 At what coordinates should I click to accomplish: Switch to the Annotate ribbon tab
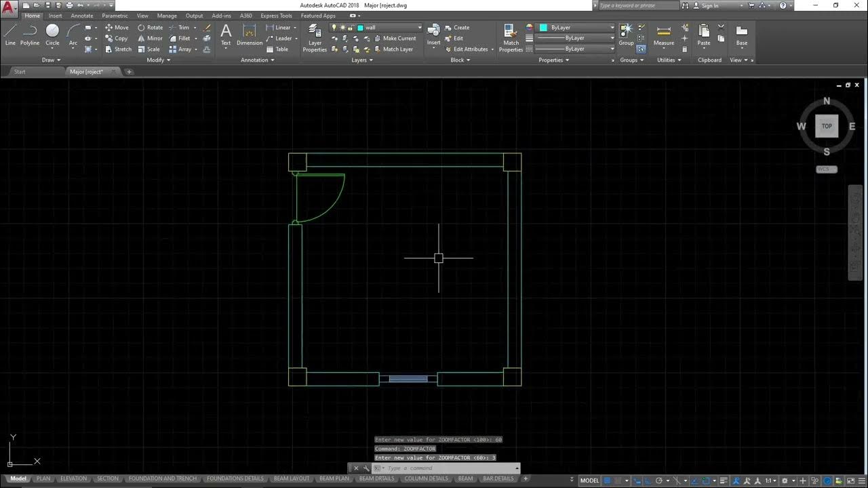(x=82, y=16)
